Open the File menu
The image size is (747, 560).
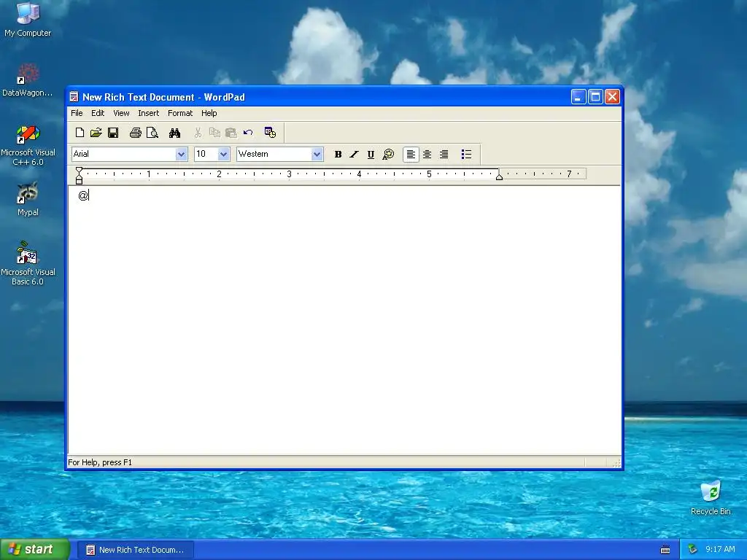point(77,113)
